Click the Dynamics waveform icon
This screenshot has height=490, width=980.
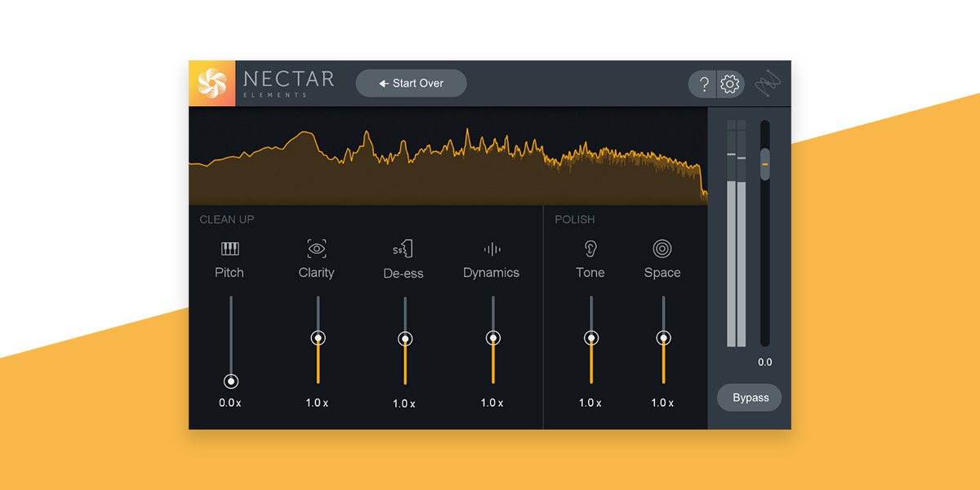[492, 247]
